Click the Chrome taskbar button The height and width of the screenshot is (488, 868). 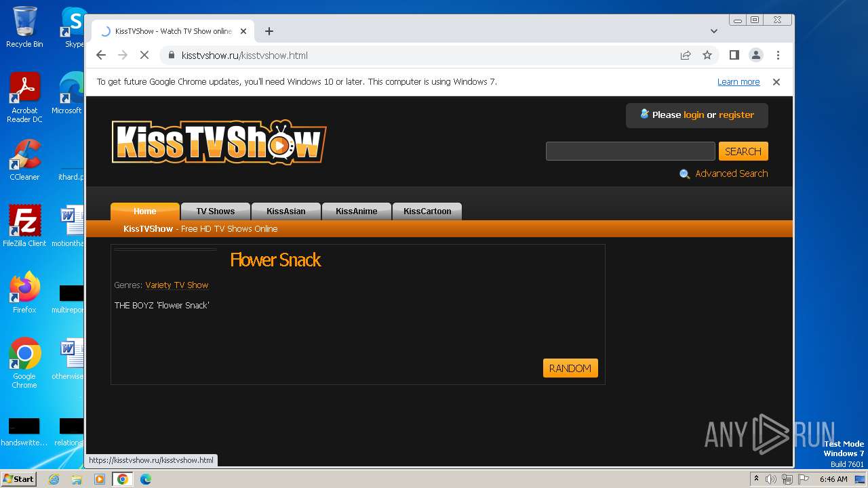click(x=123, y=479)
